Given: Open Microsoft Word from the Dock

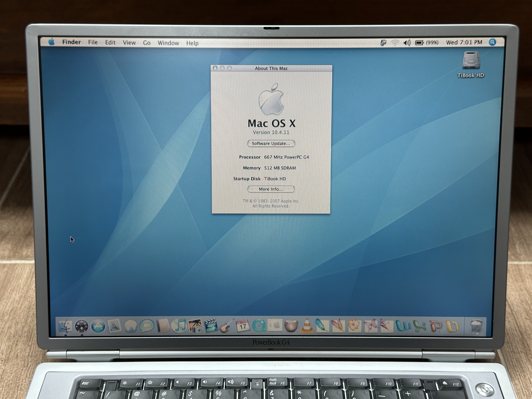Looking at the screenshot, I should [x=403, y=326].
